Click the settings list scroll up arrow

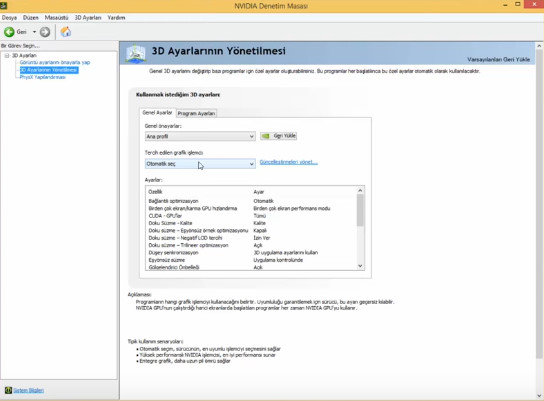(360, 190)
